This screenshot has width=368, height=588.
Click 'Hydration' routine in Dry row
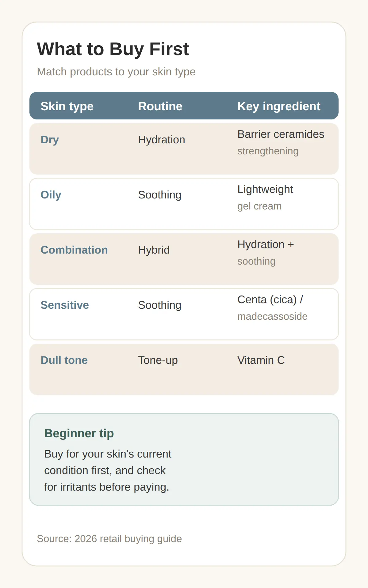point(162,140)
